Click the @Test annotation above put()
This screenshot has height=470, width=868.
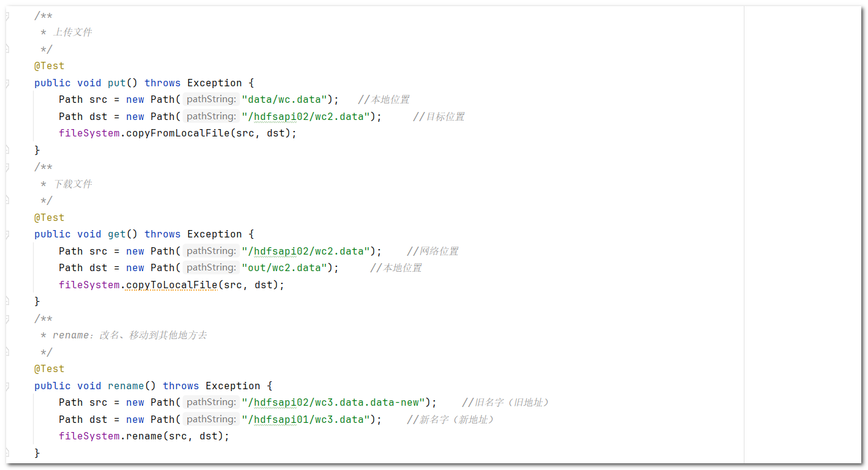click(50, 66)
